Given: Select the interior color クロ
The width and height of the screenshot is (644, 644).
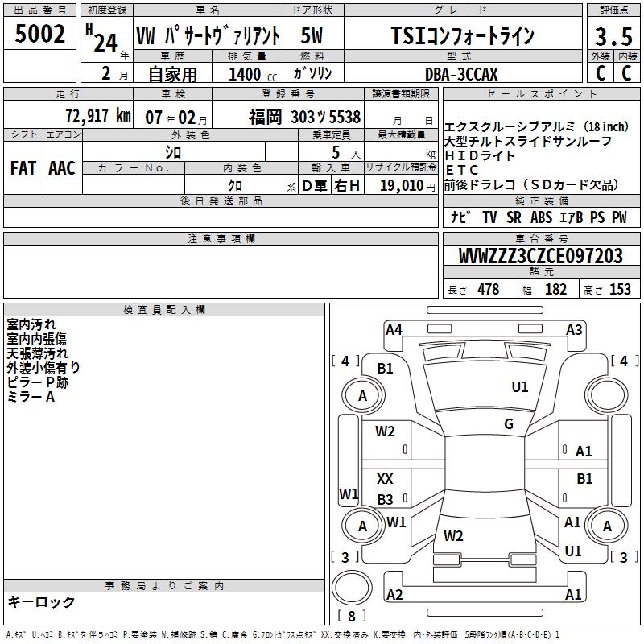Looking at the screenshot, I should pos(235,186).
